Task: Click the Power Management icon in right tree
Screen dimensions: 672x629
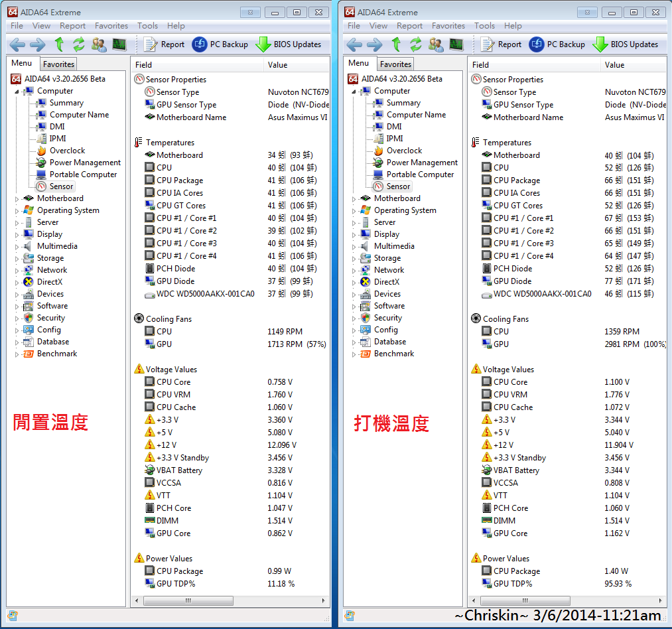Action: pos(378,163)
